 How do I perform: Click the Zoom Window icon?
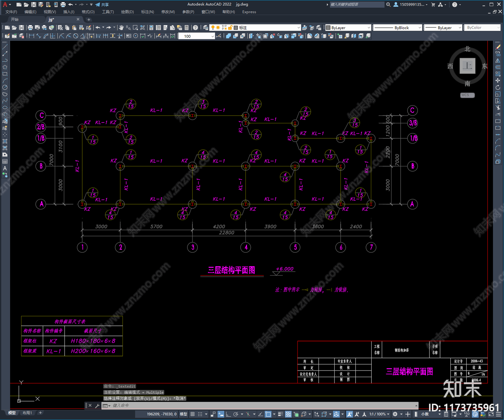135,28
